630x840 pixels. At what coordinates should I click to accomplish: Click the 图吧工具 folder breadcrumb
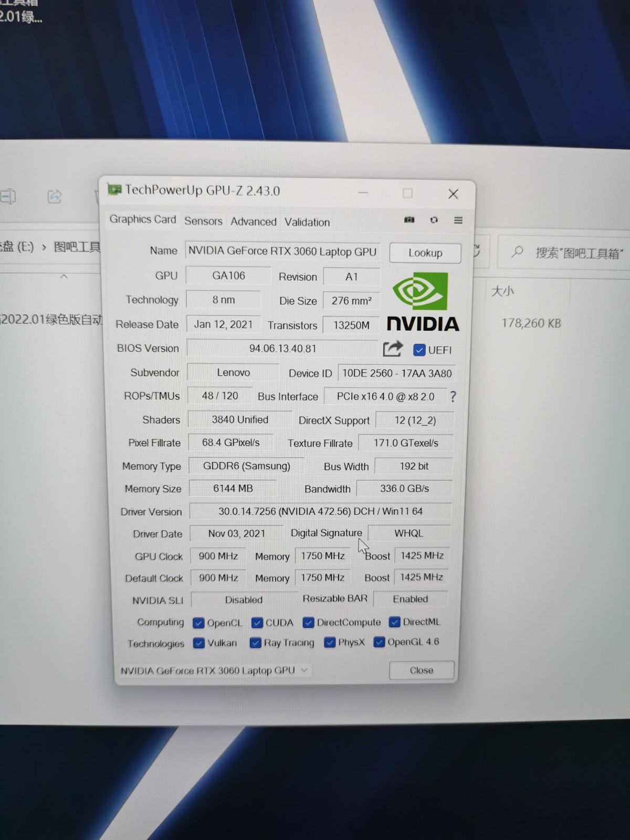[77, 247]
